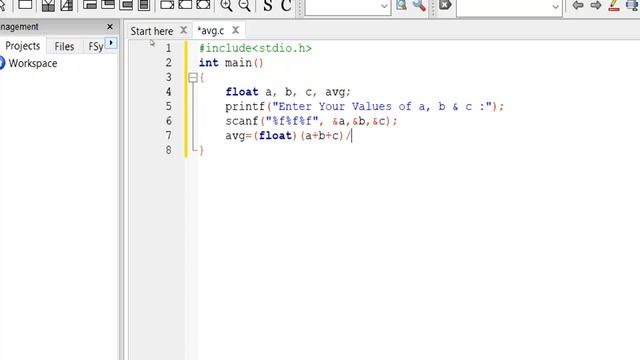640x360 pixels.
Task: Close the Start here tab
Action: pos(183,30)
